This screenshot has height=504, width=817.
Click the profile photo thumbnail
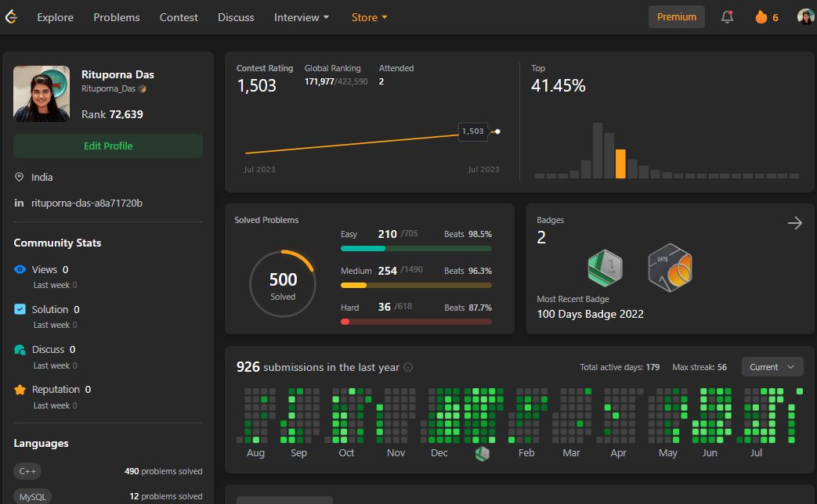tap(42, 94)
